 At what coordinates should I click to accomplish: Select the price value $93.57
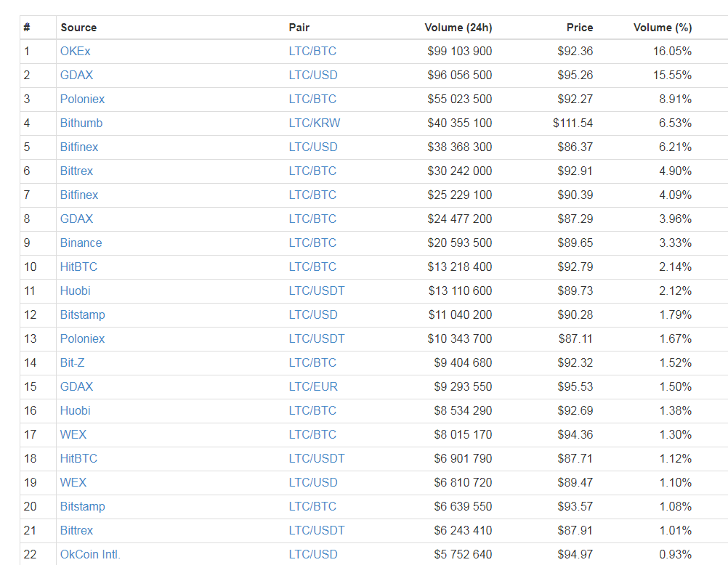click(575, 506)
